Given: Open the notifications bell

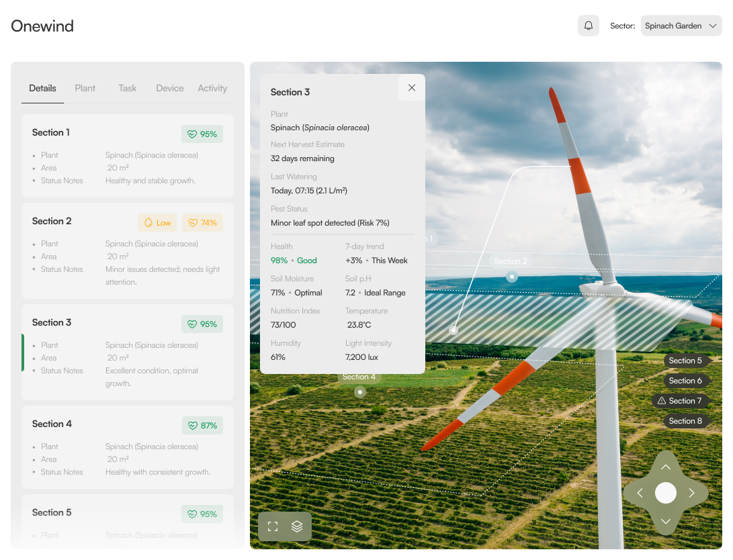Looking at the screenshot, I should tap(588, 26).
